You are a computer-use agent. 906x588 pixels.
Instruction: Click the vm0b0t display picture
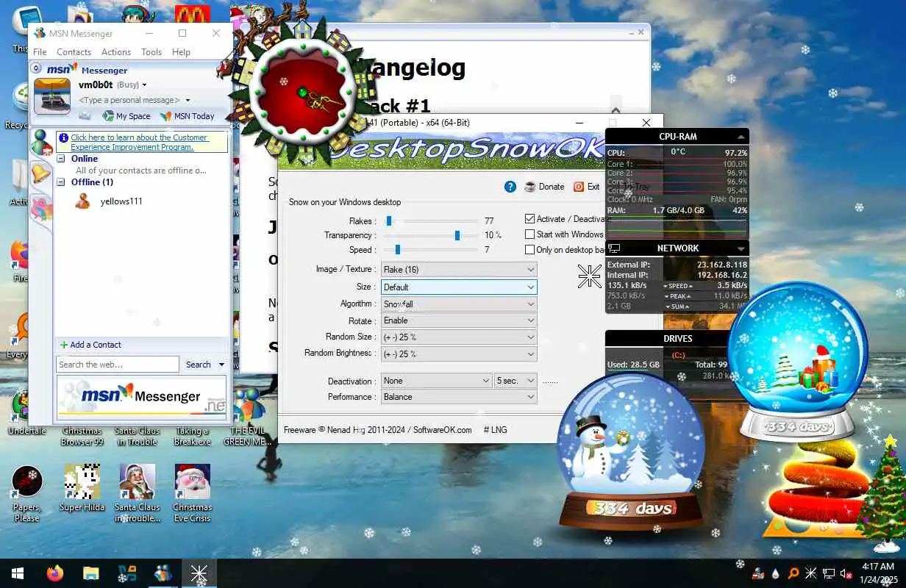[52, 96]
